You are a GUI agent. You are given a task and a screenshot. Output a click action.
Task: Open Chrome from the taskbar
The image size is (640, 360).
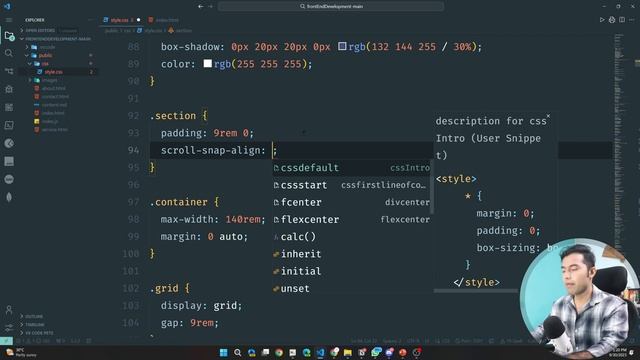point(279,353)
